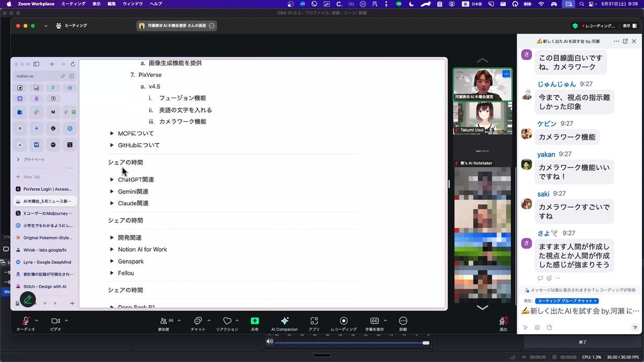Click the annotate pencil button

28,299
